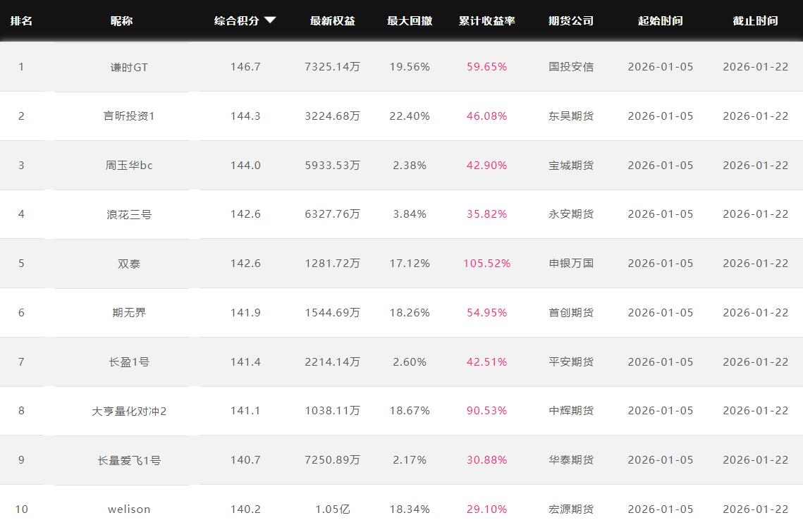Click the 起始时间 column header
This screenshot has width=803, height=532.
coord(661,21)
